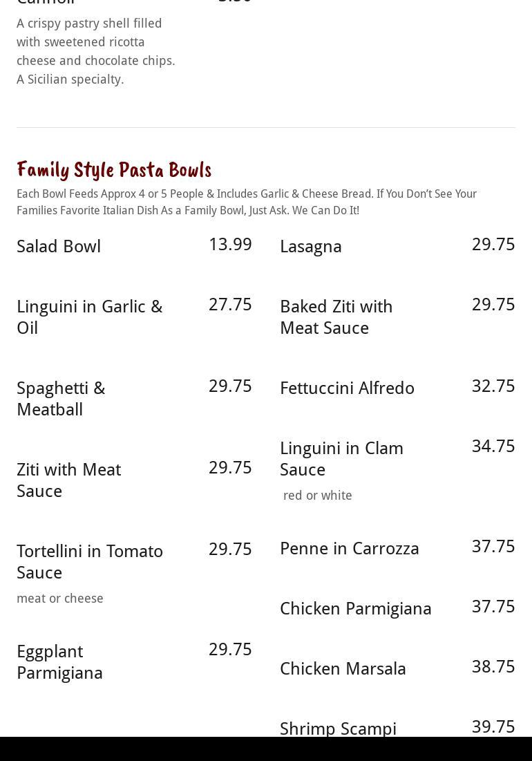
Task: Open the Linguini in Garlic & Oil item
Action: (x=90, y=317)
